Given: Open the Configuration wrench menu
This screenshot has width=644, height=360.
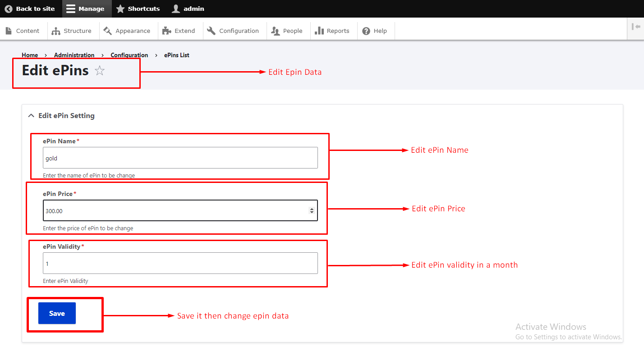Looking at the screenshot, I should point(233,31).
